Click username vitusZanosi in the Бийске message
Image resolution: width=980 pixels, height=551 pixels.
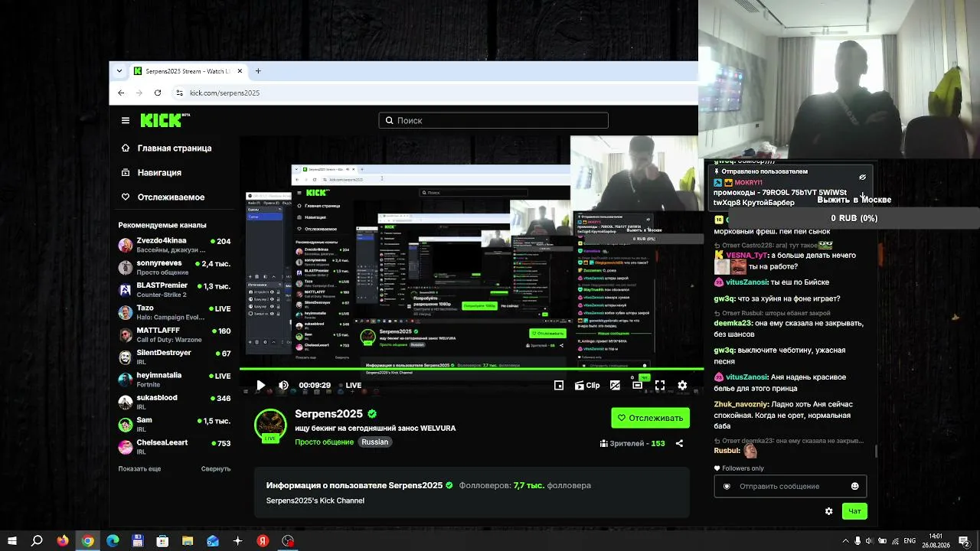pyautogui.click(x=746, y=282)
